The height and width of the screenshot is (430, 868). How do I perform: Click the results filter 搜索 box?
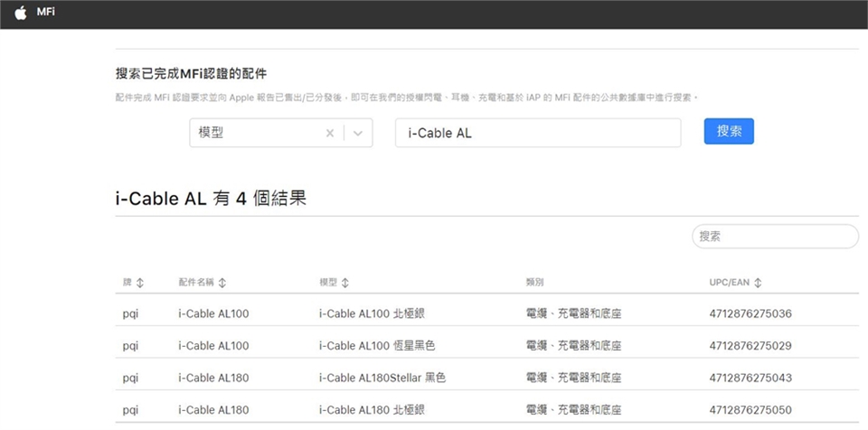[x=775, y=237]
